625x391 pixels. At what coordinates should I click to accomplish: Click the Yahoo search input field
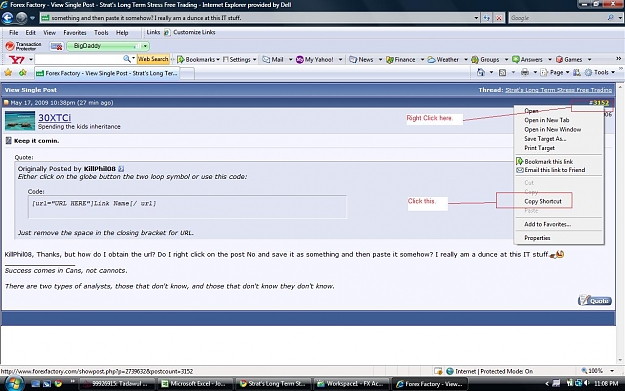point(79,59)
